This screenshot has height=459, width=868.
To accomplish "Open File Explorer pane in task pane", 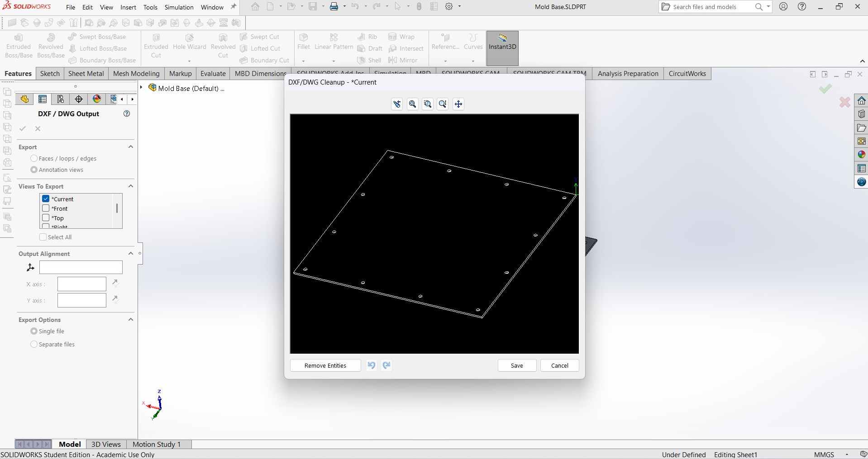I will click(x=862, y=128).
